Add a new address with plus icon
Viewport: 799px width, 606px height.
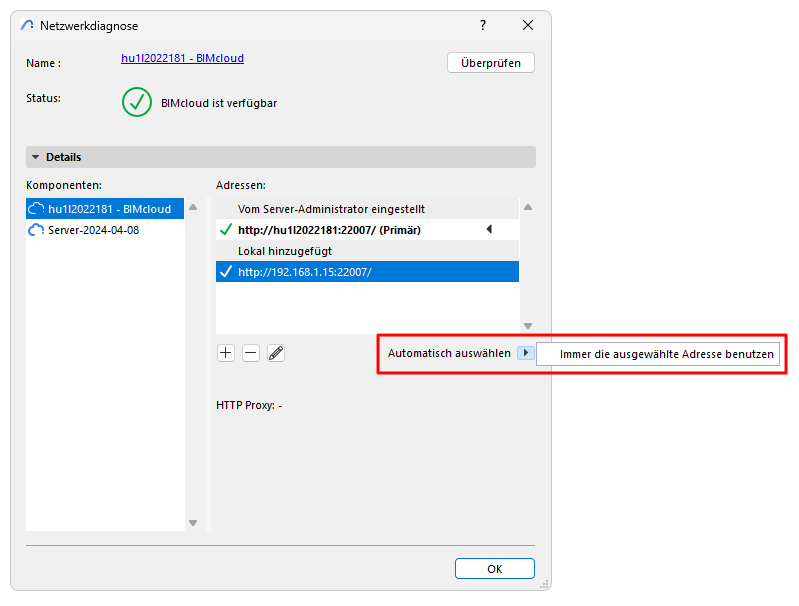226,353
